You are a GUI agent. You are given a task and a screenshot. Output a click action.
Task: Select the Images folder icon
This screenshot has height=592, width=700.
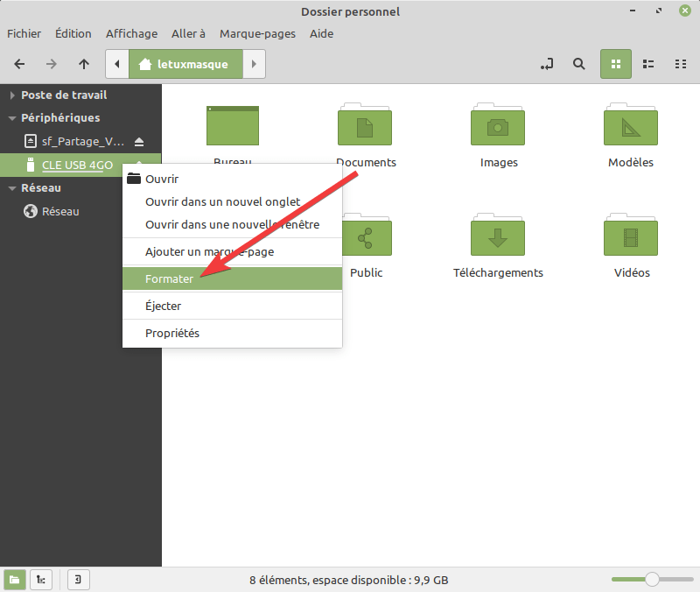498,124
